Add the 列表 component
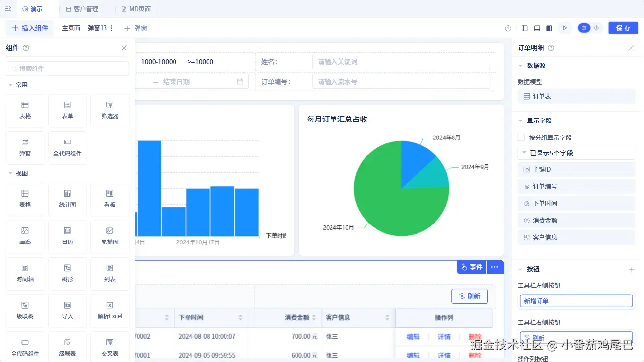 [110, 274]
